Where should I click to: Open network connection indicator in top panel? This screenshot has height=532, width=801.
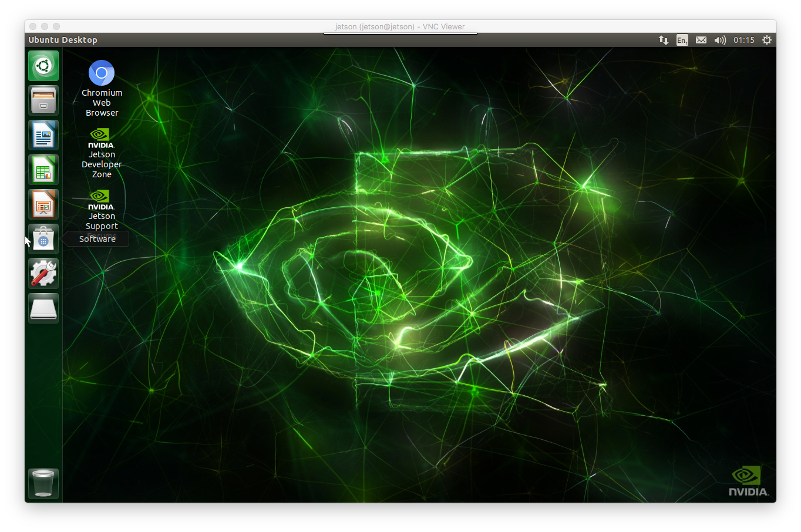(x=664, y=40)
